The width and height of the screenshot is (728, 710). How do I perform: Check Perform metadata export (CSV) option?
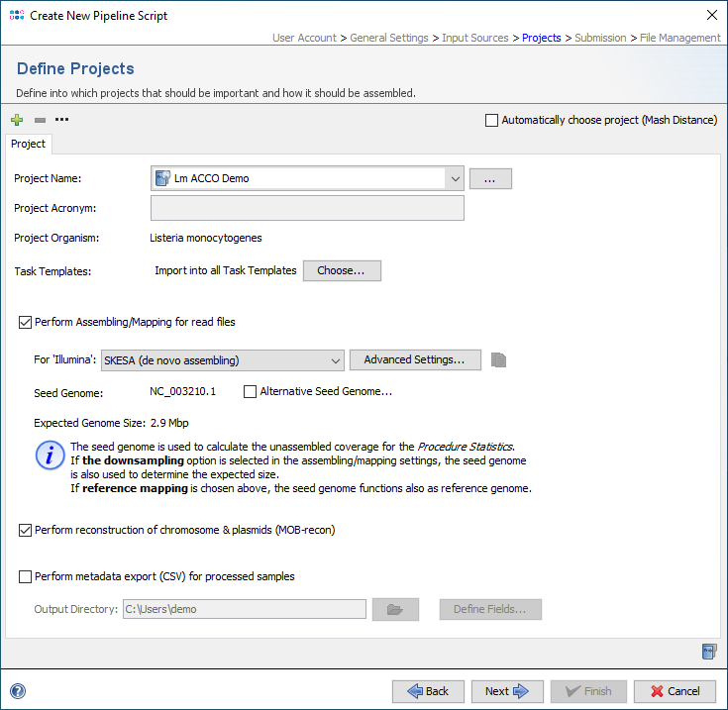[26, 576]
